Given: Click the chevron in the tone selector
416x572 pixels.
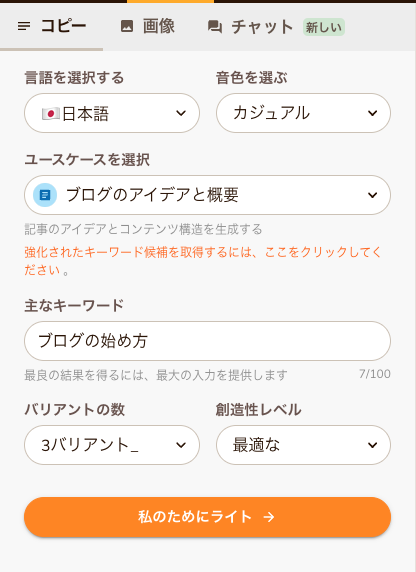Looking at the screenshot, I should 373,113.
